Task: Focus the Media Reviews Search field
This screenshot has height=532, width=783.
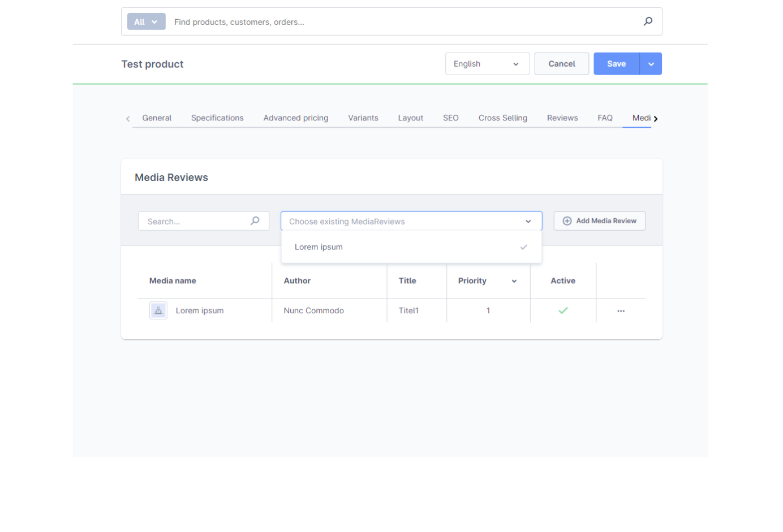Action: (204, 221)
